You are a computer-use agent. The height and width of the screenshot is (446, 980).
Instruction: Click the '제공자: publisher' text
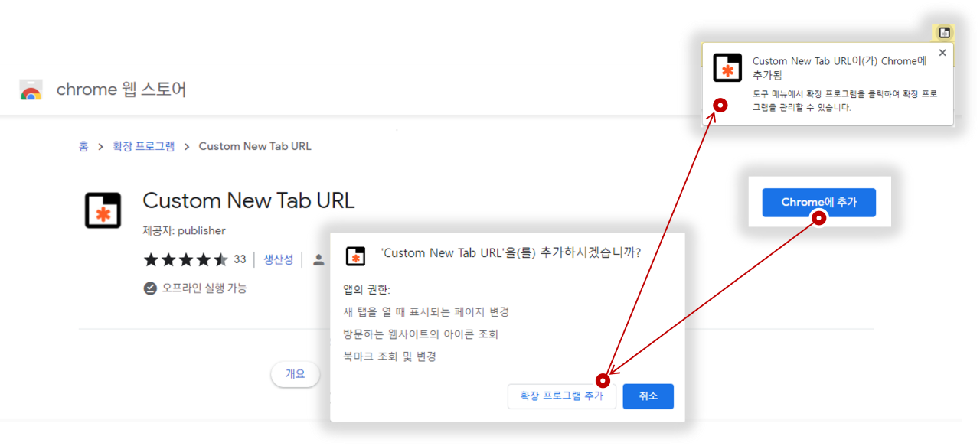[184, 230]
